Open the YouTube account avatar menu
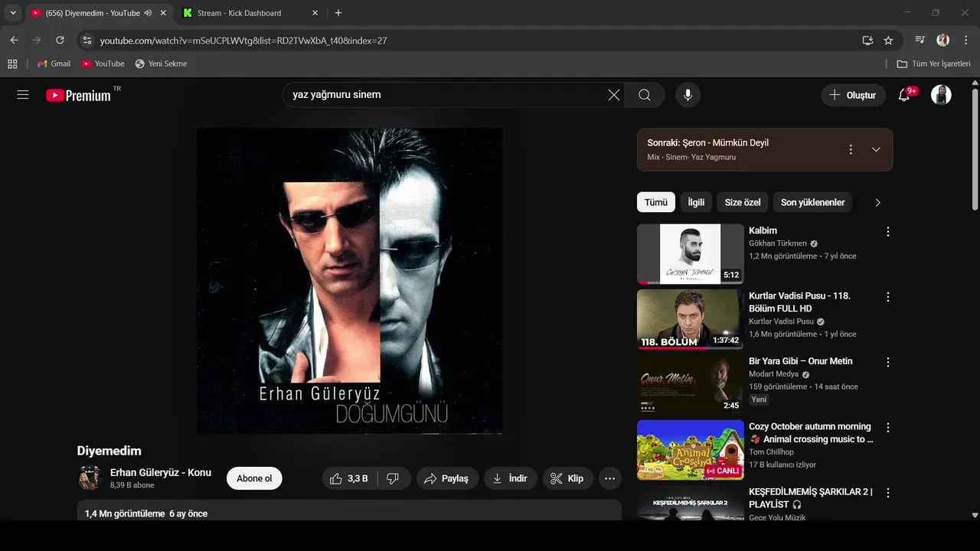The height and width of the screenshot is (551, 980). click(x=941, y=95)
